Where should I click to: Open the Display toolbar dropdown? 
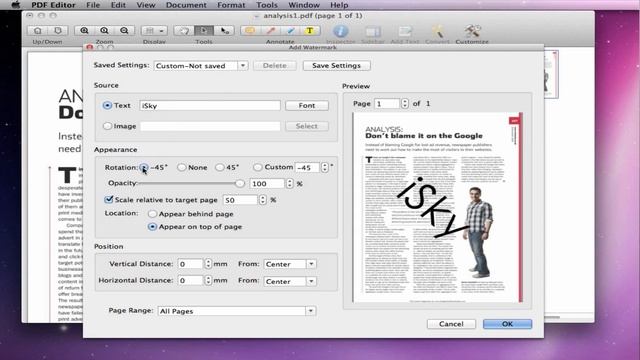pos(154,31)
